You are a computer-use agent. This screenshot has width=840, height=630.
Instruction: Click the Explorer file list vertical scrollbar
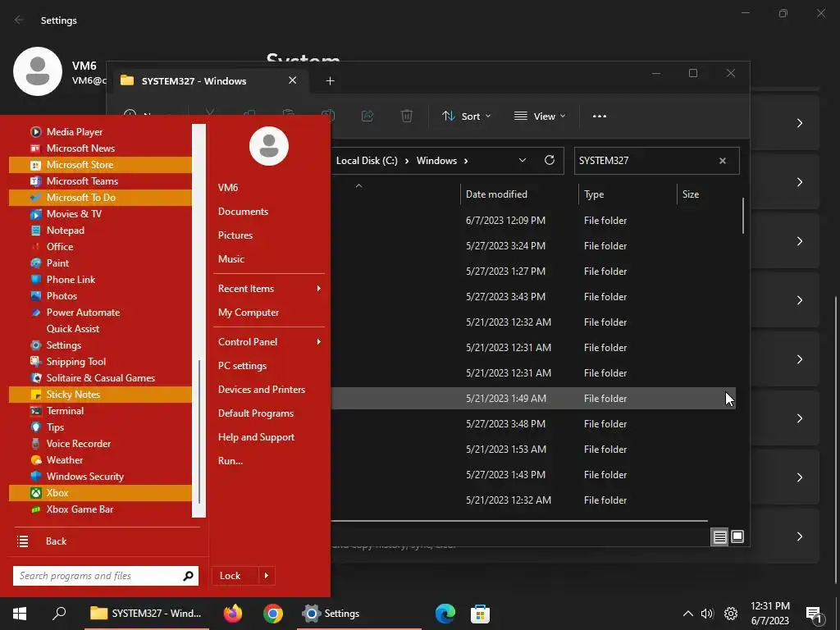tap(743, 216)
